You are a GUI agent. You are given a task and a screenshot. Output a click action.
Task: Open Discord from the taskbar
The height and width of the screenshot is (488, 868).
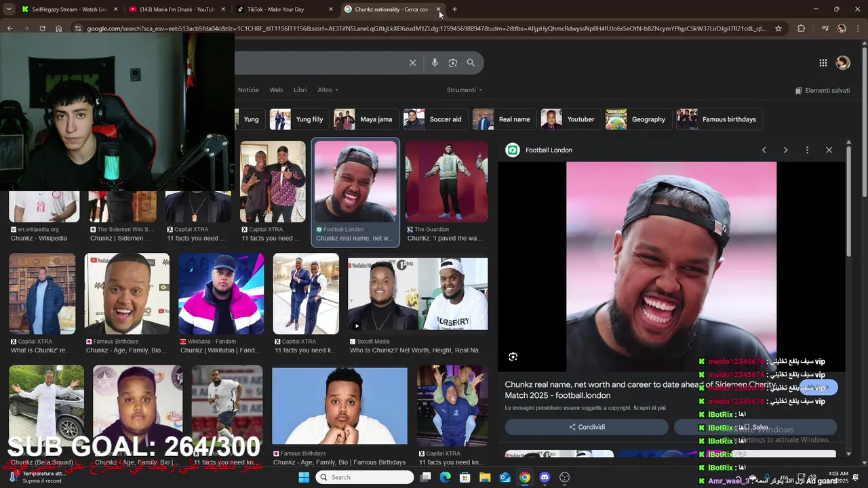[x=545, y=477]
